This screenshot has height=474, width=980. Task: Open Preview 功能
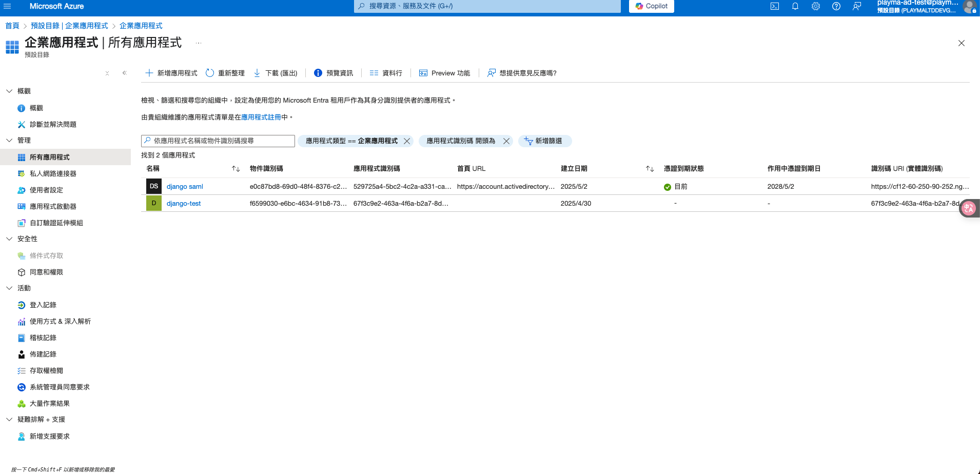[444, 73]
